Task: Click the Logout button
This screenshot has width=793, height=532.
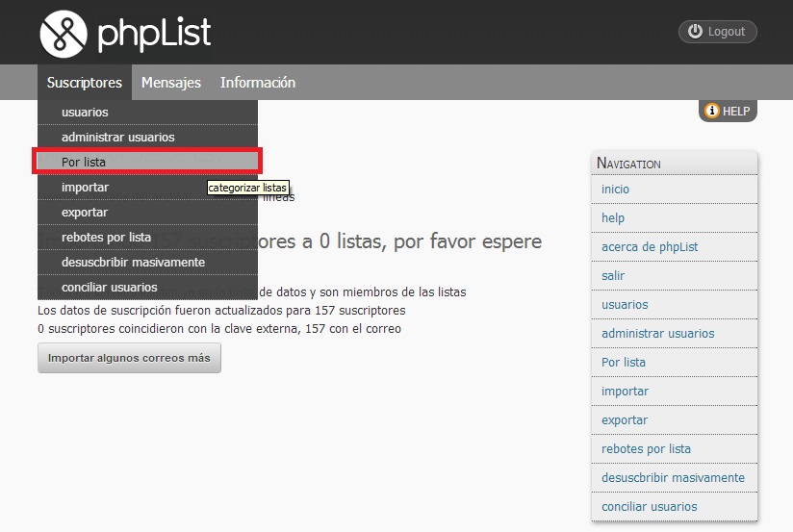Action: 717,32
